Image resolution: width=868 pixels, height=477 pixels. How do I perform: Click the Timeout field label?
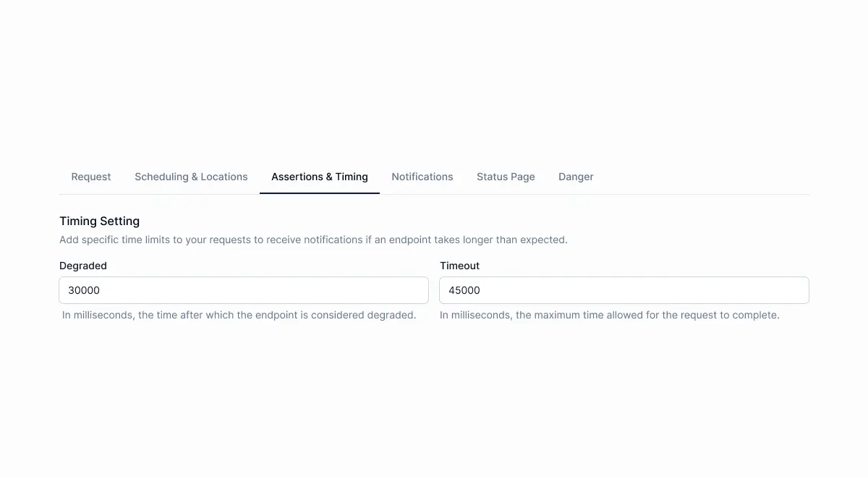coord(460,266)
